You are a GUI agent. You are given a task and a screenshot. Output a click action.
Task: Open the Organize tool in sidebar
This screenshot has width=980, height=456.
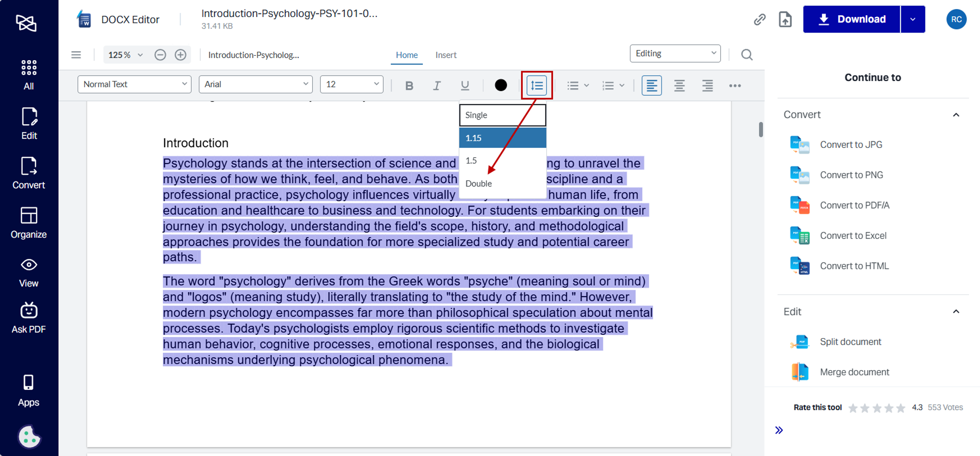(29, 223)
